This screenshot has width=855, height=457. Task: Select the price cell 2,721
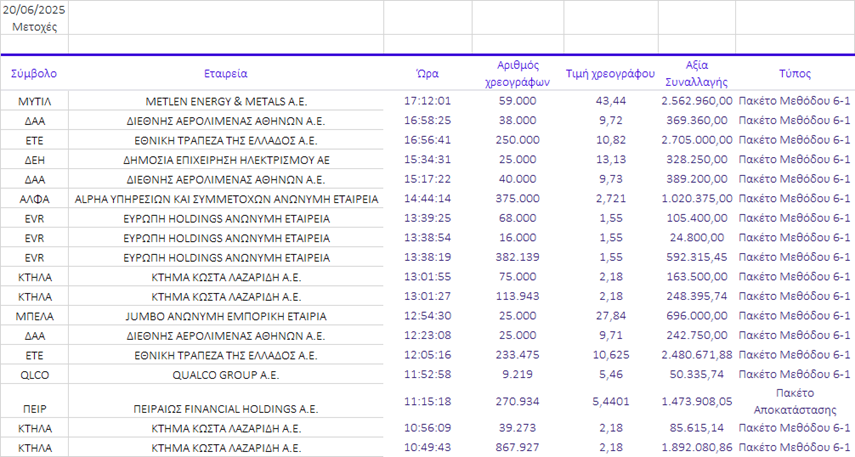[x=610, y=199]
